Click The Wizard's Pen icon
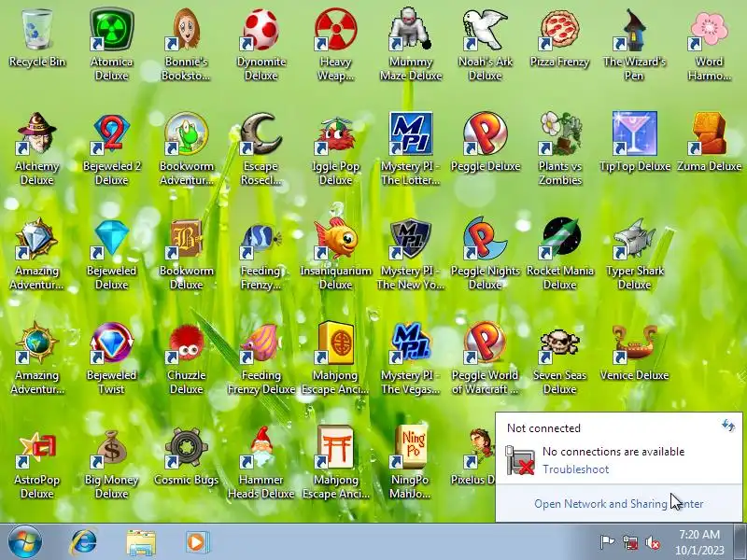Viewport: 747px width, 560px height. coord(634,30)
